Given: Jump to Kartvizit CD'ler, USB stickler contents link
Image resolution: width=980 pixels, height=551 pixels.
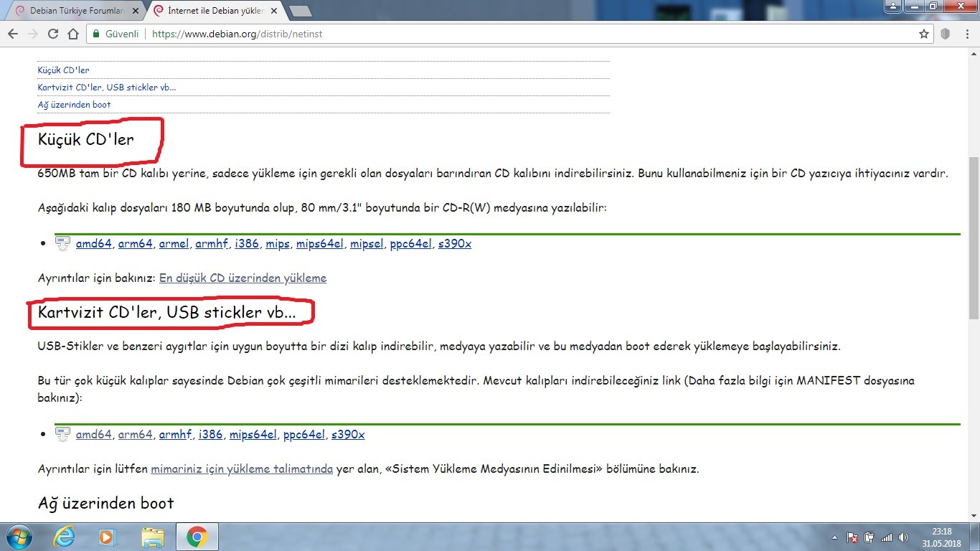Looking at the screenshot, I should click(x=107, y=88).
